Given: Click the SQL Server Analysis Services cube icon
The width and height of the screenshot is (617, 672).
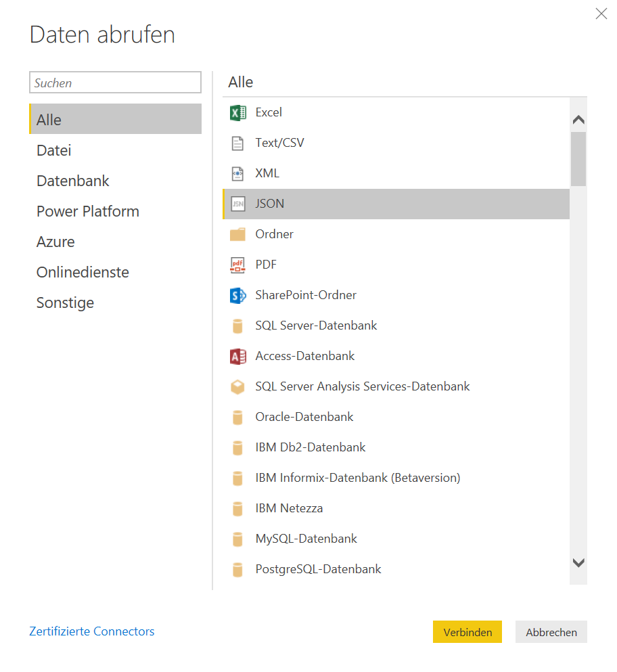Looking at the screenshot, I should click(x=237, y=386).
